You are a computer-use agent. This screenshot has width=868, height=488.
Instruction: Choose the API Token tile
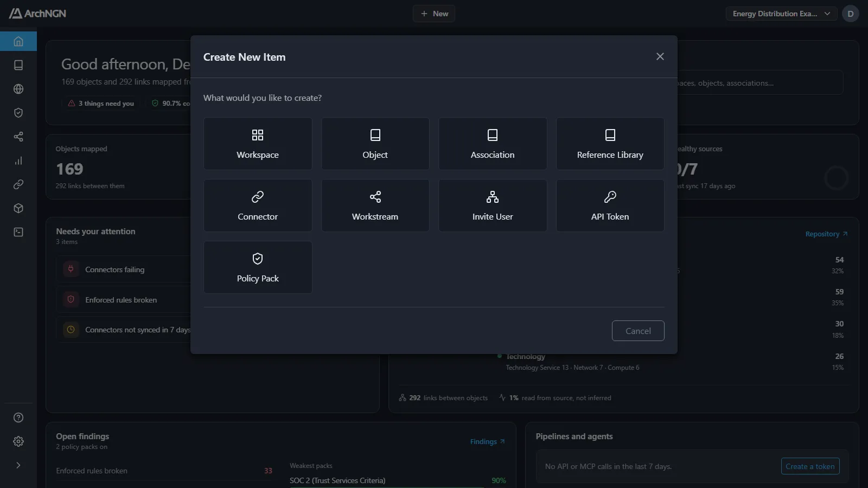610,206
